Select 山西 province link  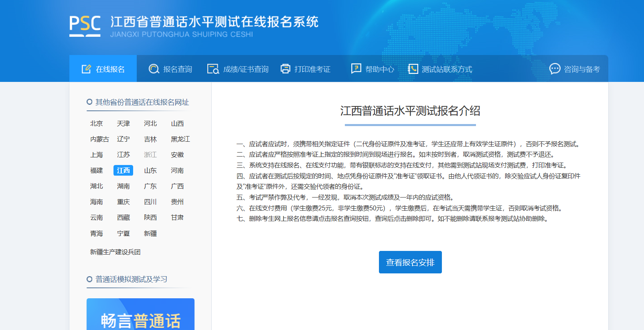click(177, 123)
